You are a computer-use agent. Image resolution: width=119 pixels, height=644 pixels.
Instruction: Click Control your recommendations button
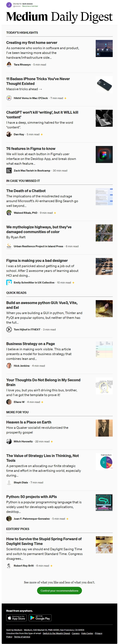tap(60, 591)
